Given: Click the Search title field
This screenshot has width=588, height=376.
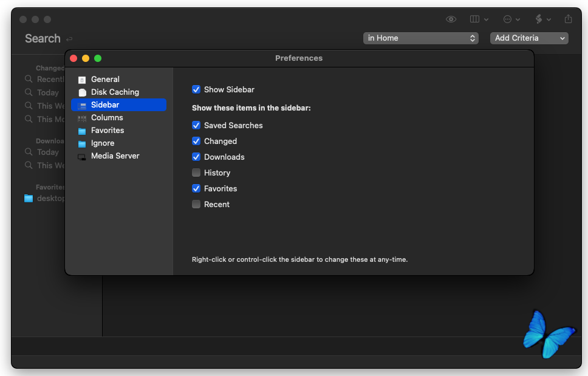Looking at the screenshot, I should point(43,38).
